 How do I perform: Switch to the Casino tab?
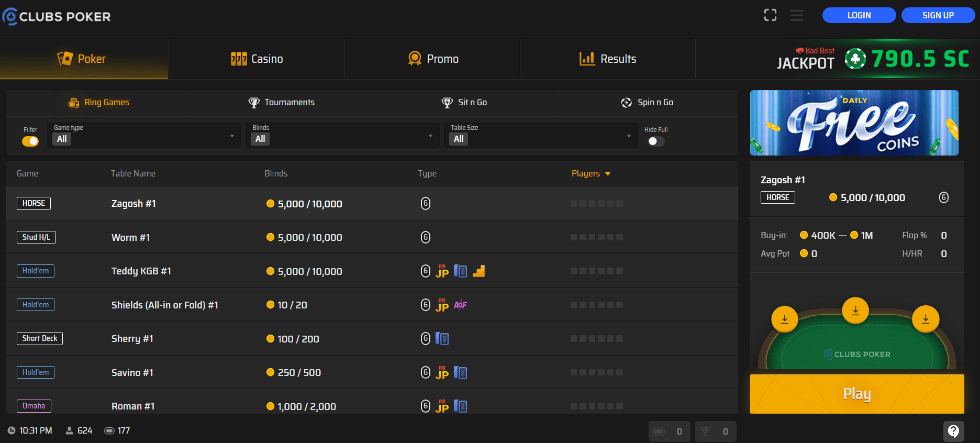257,59
